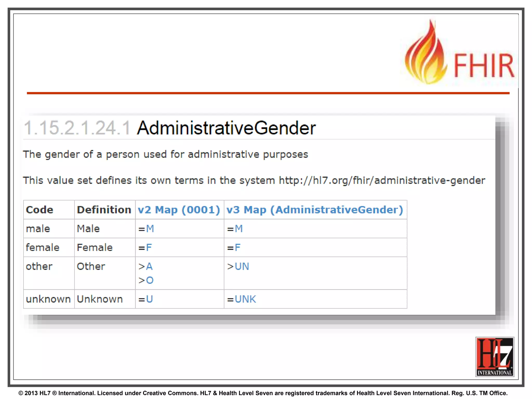Viewport: 532px width, 399px height.
Task: Click the 1.15.2.1.24.1 section number
Action: pos(77,128)
